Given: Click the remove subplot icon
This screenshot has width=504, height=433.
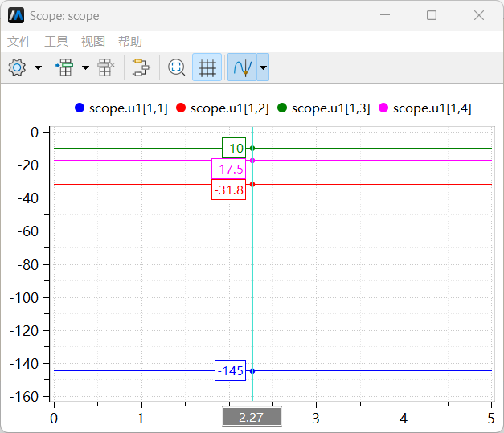Looking at the screenshot, I should (106, 67).
